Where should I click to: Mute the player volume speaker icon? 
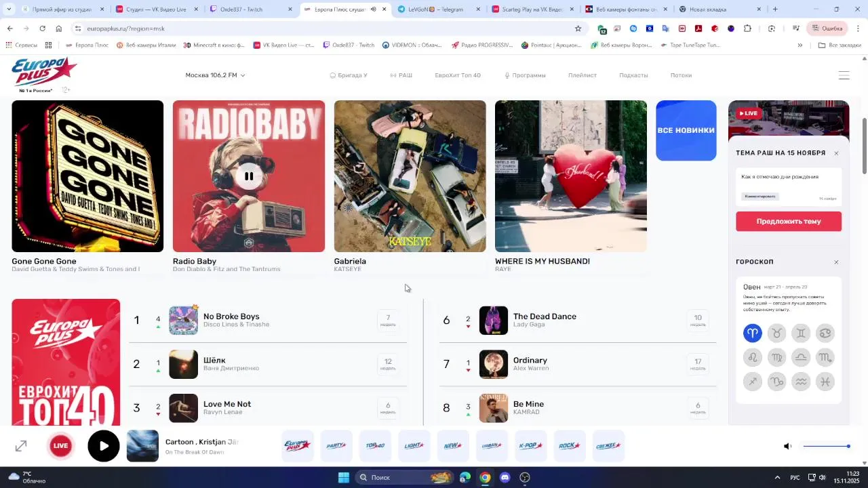click(787, 446)
